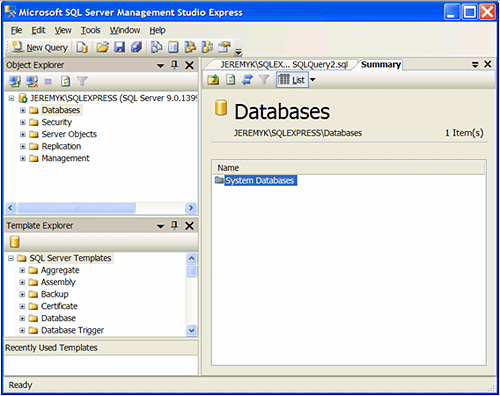Toggle auto-hide pin on Object Explorer

tap(174, 65)
